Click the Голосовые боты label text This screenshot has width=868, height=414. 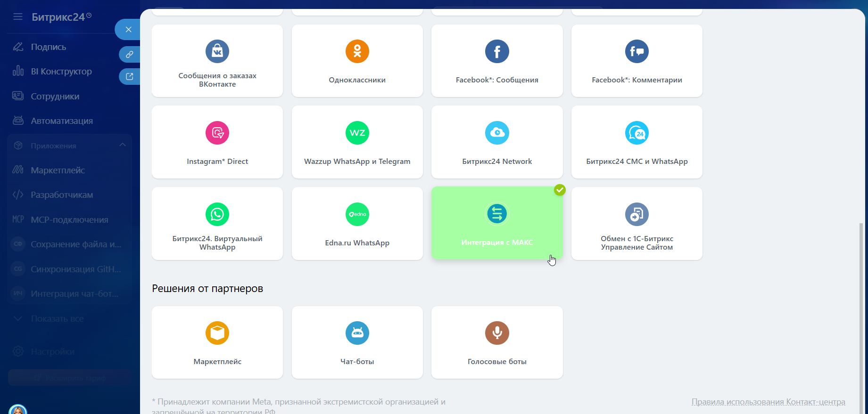click(x=497, y=362)
